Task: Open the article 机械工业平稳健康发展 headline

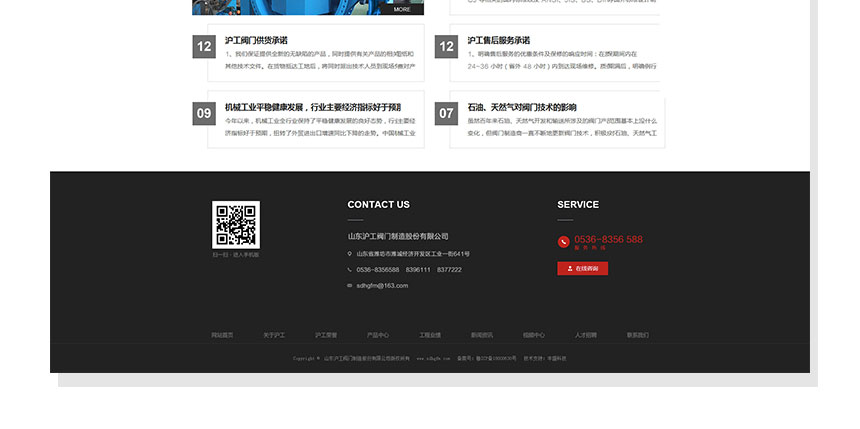Action: click(x=312, y=107)
